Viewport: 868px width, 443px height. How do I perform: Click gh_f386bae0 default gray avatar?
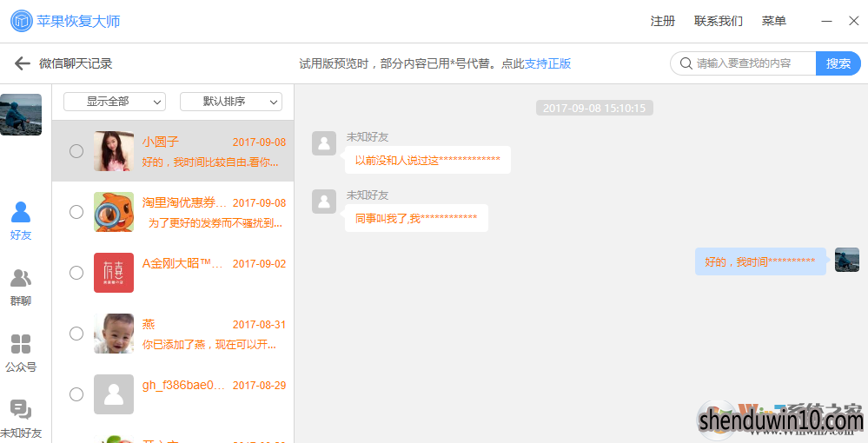114,394
